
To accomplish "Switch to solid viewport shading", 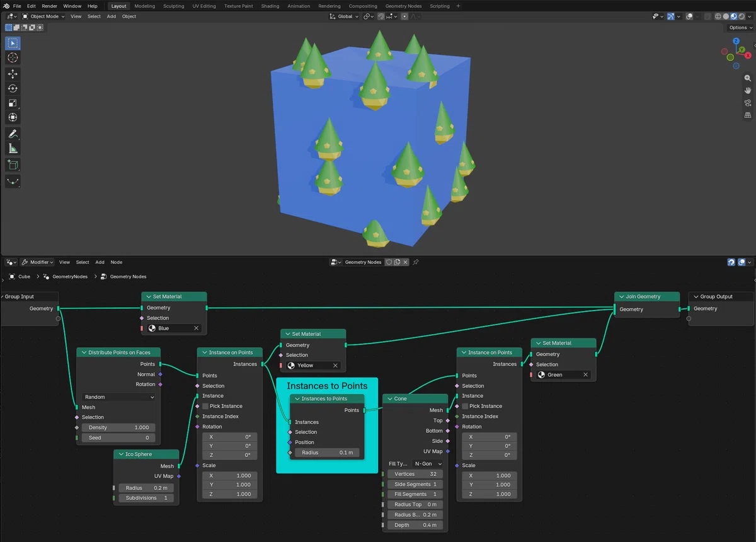I will click(x=726, y=16).
